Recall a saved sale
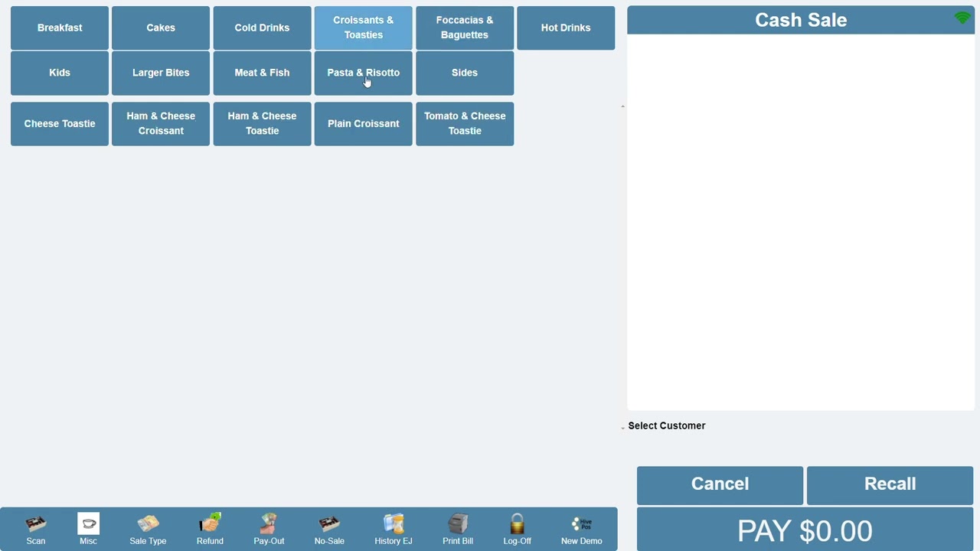Screen dimensions: 980x551 [x=890, y=485]
